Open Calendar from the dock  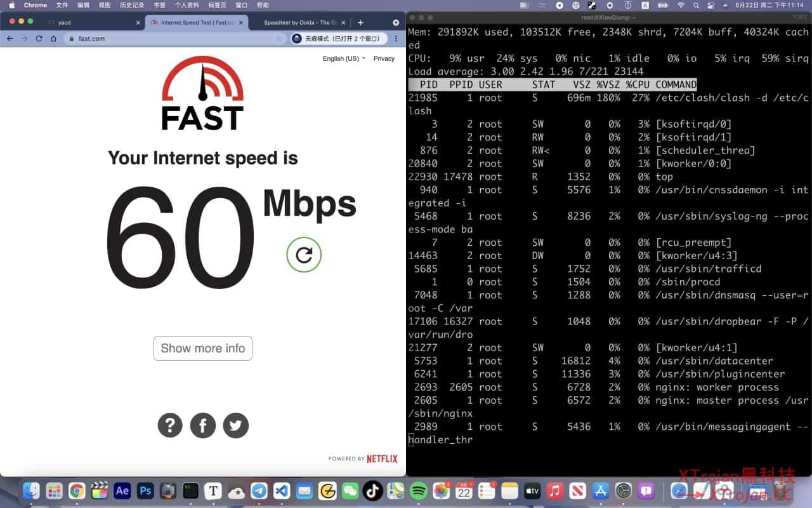(464, 491)
